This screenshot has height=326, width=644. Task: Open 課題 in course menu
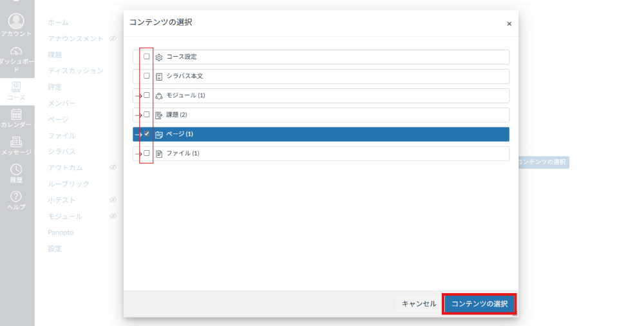(55, 55)
